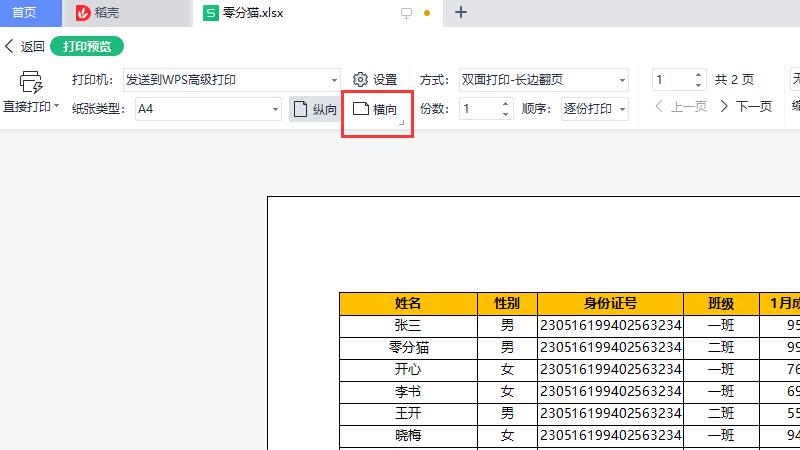Click the current page number field
The image size is (800, 450).
[x=671, y=80]
